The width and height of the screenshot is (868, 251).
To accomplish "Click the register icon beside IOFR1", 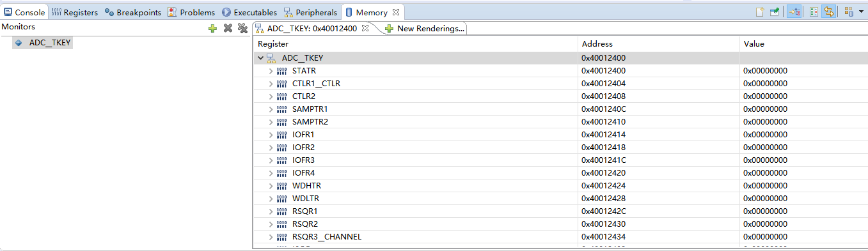I will point(282,135).
